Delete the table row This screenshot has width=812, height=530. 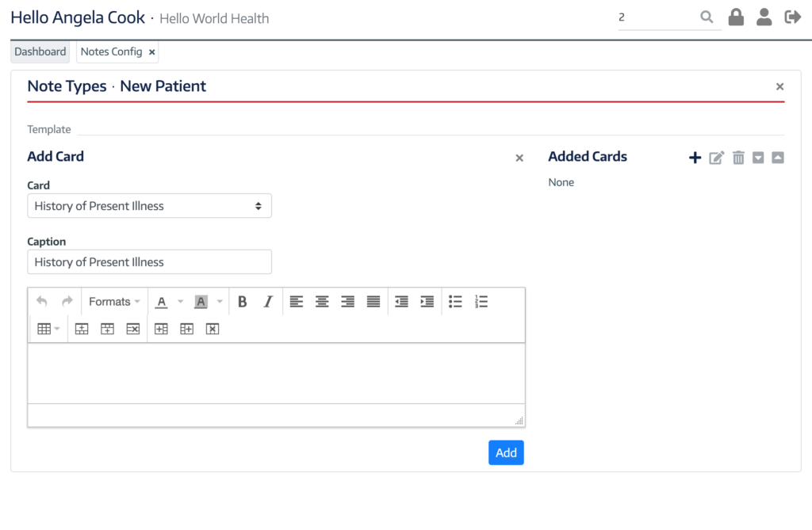(x=133, y=329)
